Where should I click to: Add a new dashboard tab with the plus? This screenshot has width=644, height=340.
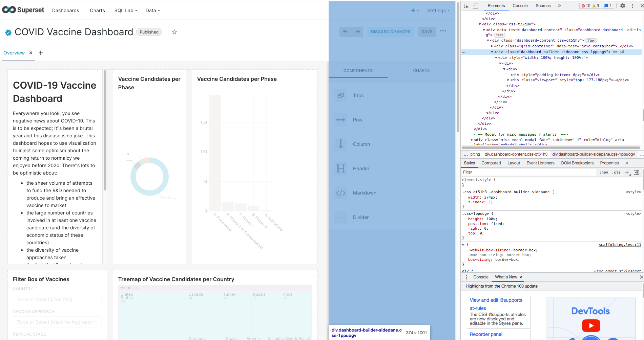pyautogui.click(x=41, y=53)
